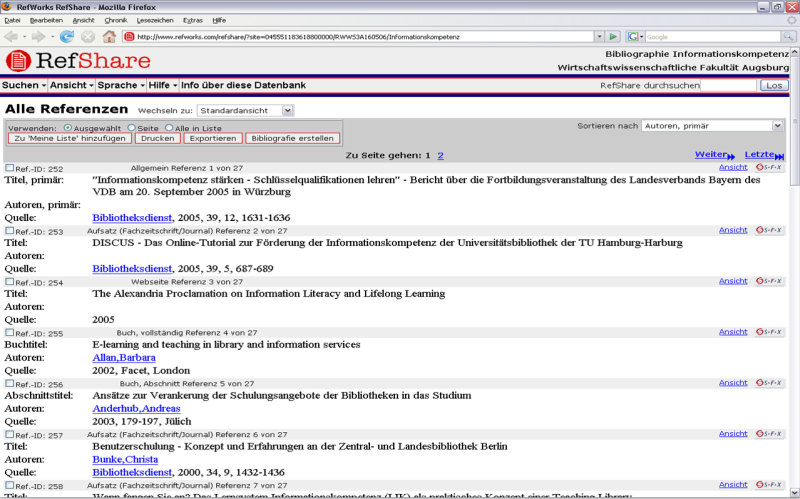Image resolution: width=800 pixels, height=499 pixels.
Task: Click the SFX icon for Ref.-ID 255
Action: [x=768, y=332]
